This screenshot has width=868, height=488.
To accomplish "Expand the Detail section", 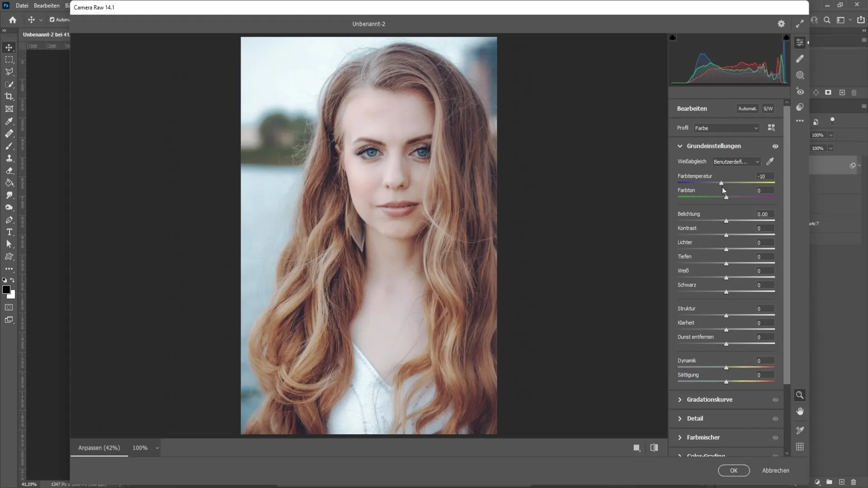I will tap(679, 419).
